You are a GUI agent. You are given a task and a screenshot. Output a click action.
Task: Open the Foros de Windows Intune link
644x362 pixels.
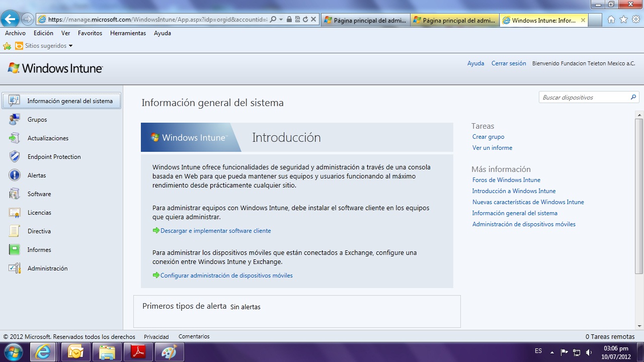(x=506, y=180)
